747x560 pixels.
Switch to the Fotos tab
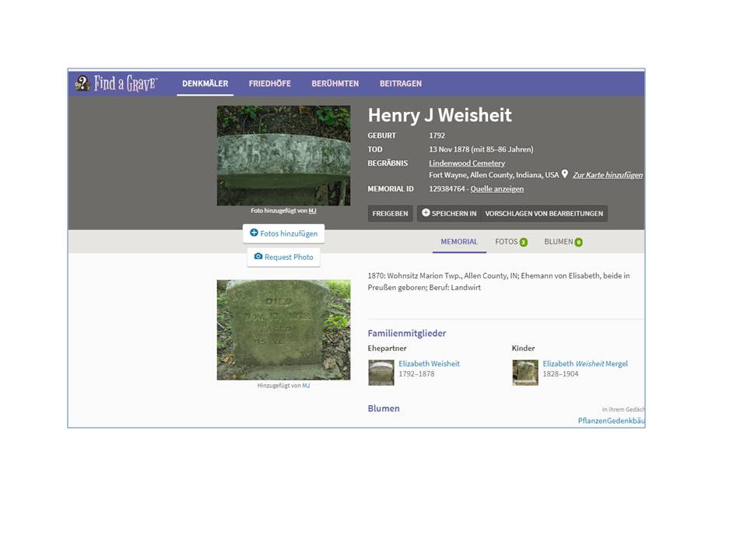[x=511, y=242]
